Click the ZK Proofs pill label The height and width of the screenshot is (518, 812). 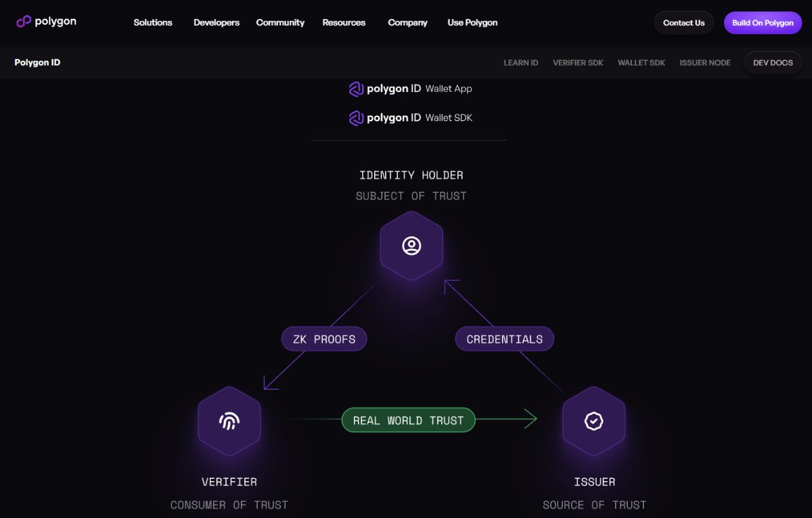click(x=324, y=339)
